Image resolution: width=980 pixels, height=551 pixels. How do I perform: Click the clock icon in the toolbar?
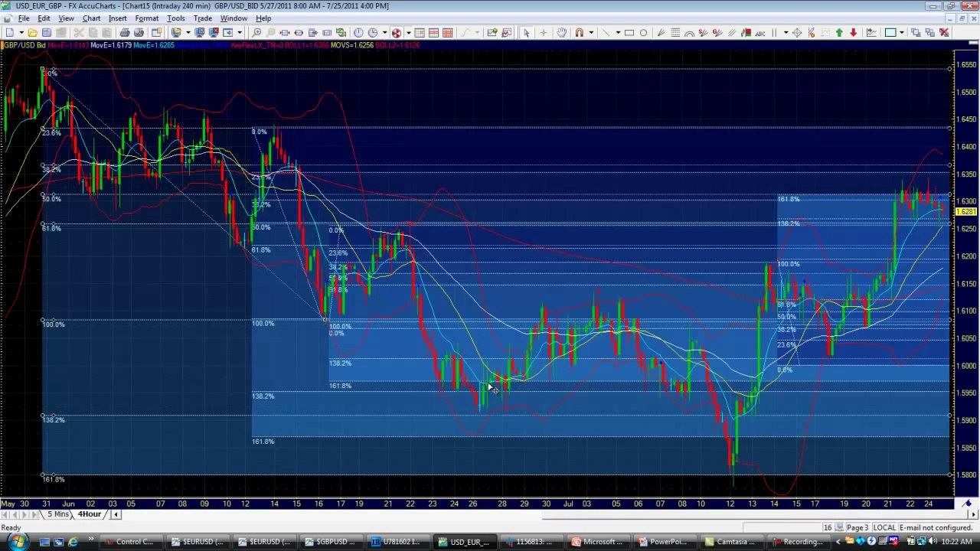[x=358, y=32]
